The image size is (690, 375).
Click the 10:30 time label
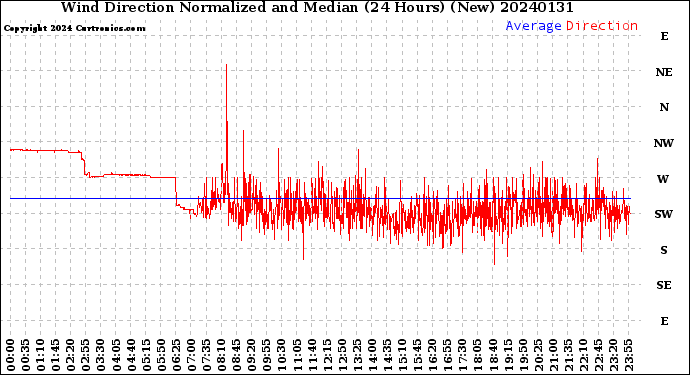pos(282,355)
